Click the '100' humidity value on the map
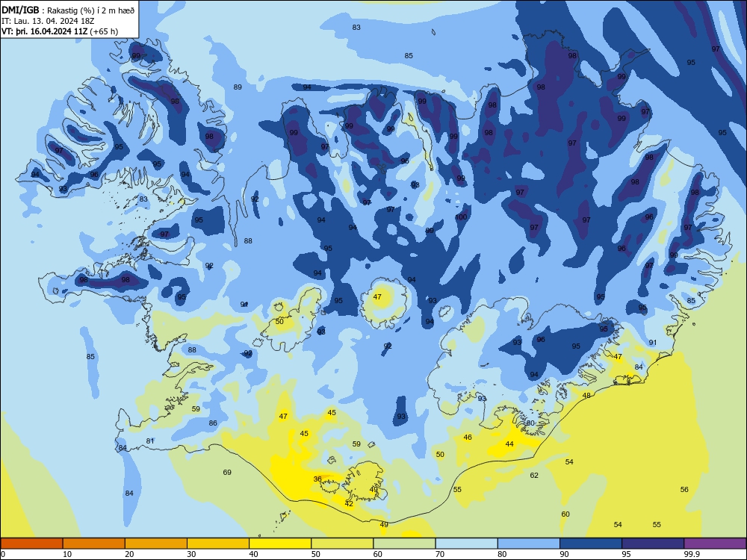The width and height of the screenshot is (747, 560). (461, 217)
